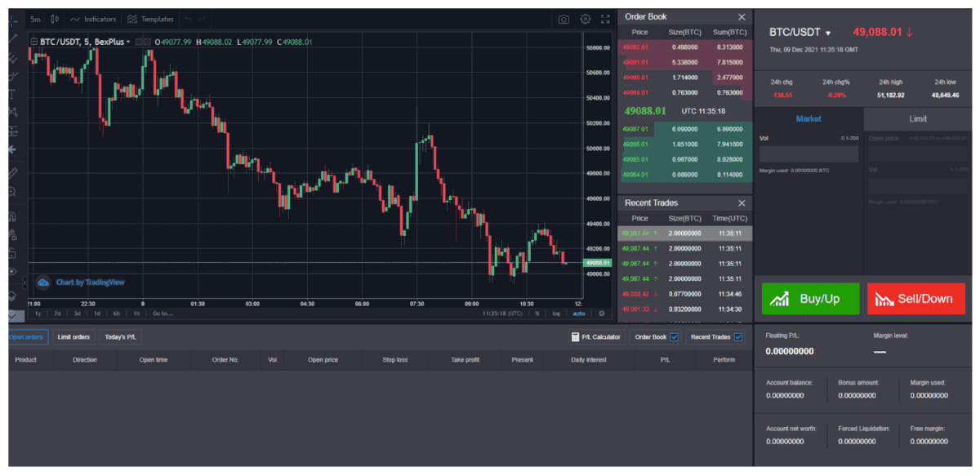Click the Stop loss column header
Viewport: 980px width, 476px height.
click(x=394, y=359)
